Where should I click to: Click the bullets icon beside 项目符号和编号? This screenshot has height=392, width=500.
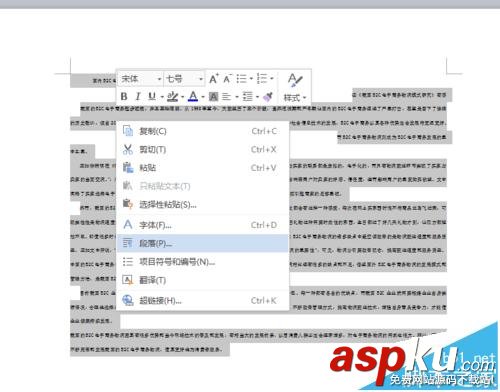[x=128, y=262]
